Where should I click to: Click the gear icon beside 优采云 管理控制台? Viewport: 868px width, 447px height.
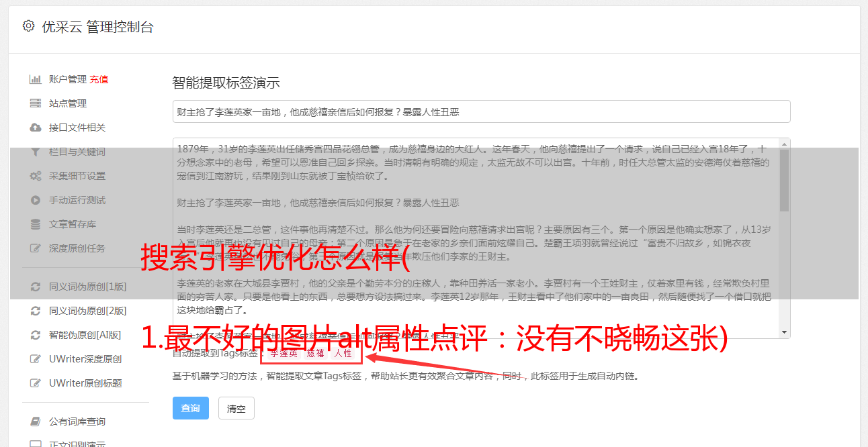click(x=28, y=26)
